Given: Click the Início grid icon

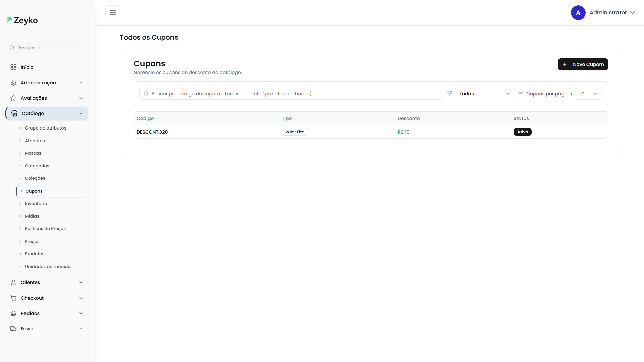Looking at the screenshot, I should pos(13,67).
